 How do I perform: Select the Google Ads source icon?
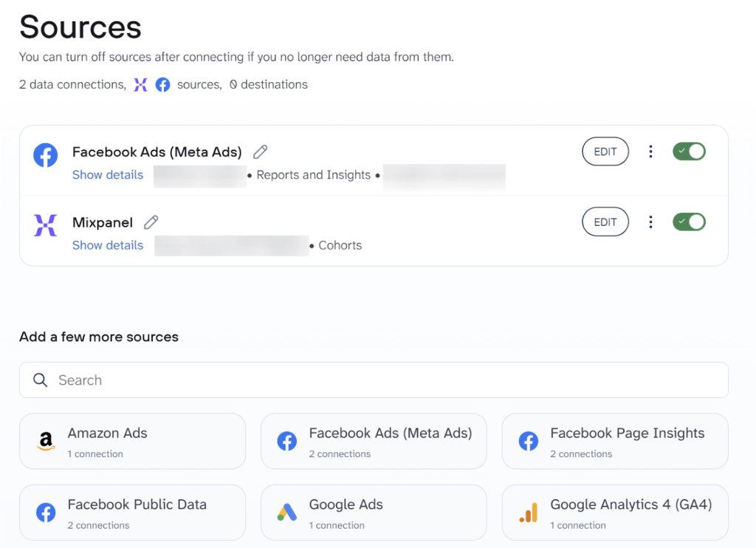pos(287,512)
